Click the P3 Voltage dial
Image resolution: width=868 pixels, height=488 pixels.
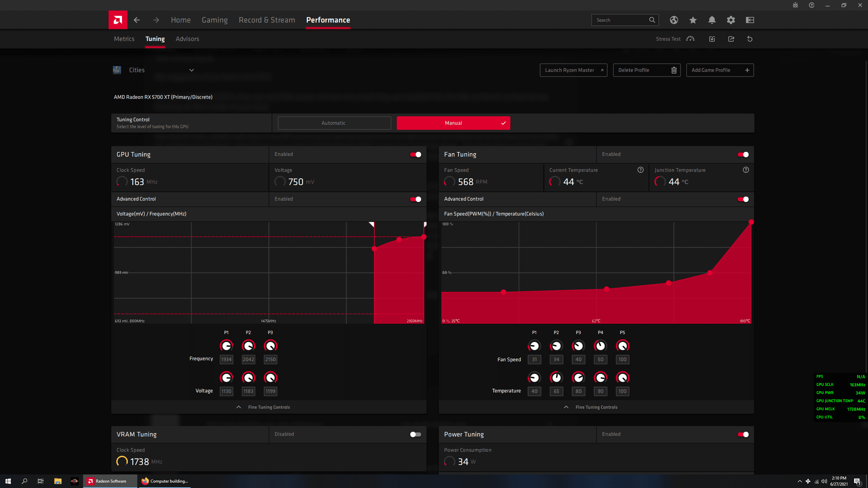(x=270, y=378)
